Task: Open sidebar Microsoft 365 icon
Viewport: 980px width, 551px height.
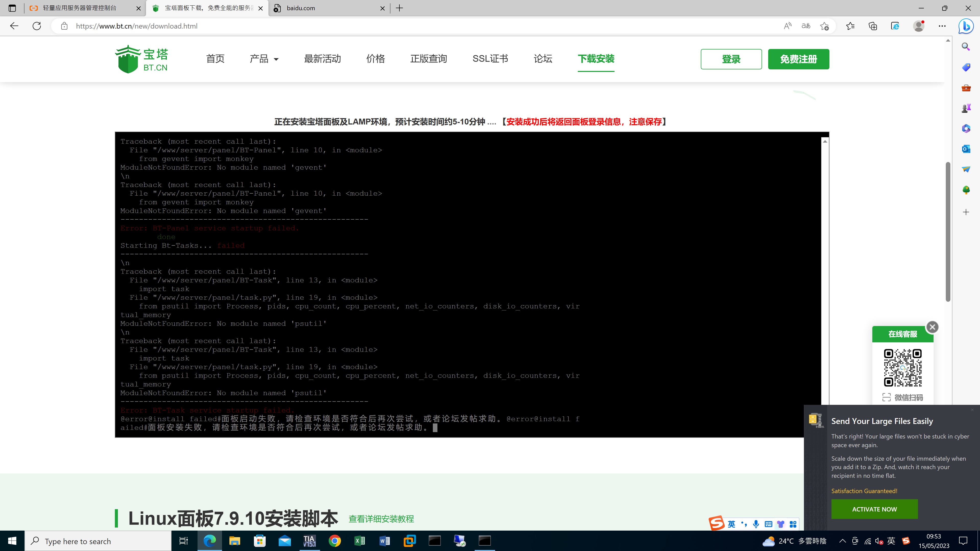Action: (966, 129)
